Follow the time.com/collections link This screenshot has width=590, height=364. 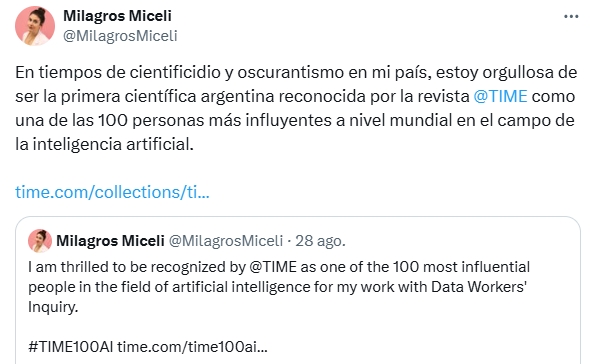coord(112,192)
